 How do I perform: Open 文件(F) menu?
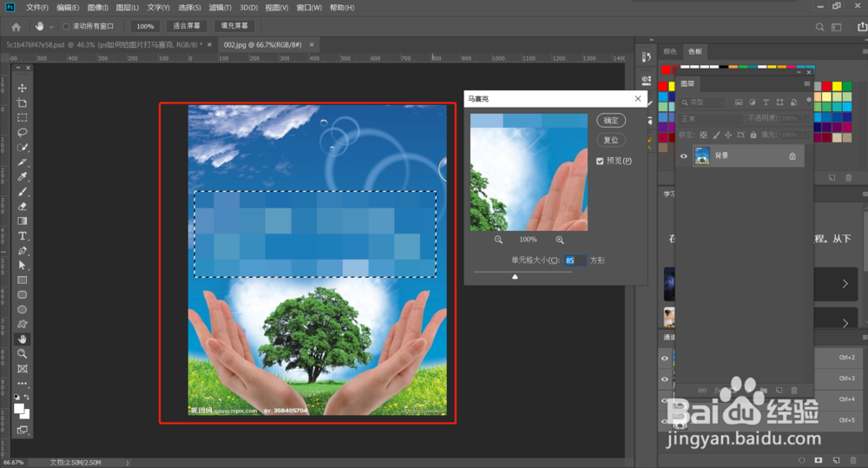coord(37,8)
